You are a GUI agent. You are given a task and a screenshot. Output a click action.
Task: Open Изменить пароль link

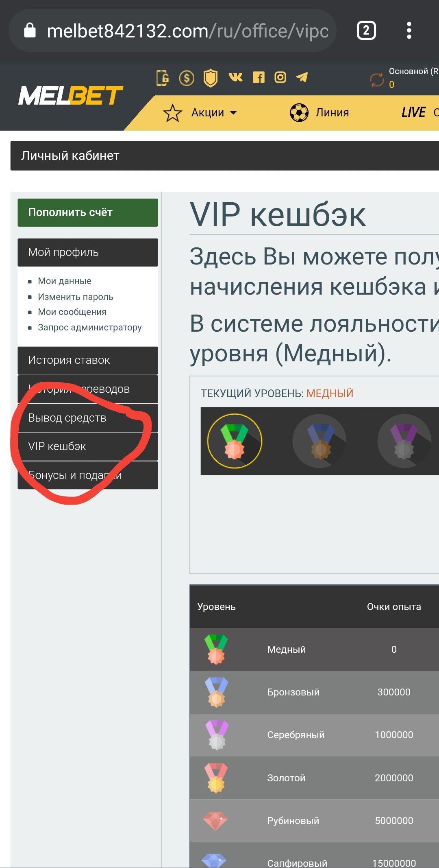coord(76,297)
